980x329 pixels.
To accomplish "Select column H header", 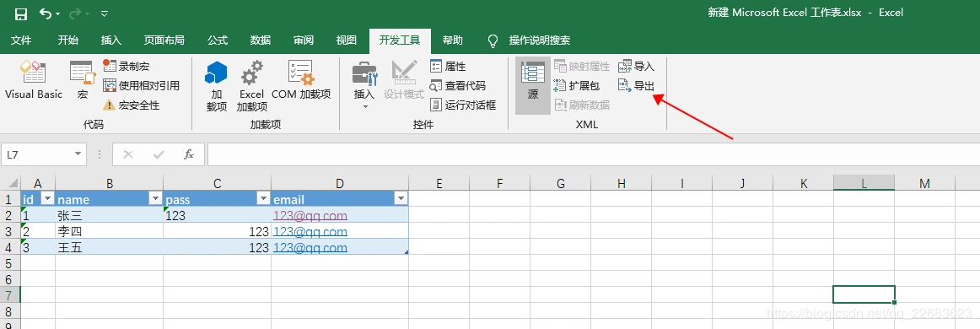I will pyautogui.click(x=621, y=183).
